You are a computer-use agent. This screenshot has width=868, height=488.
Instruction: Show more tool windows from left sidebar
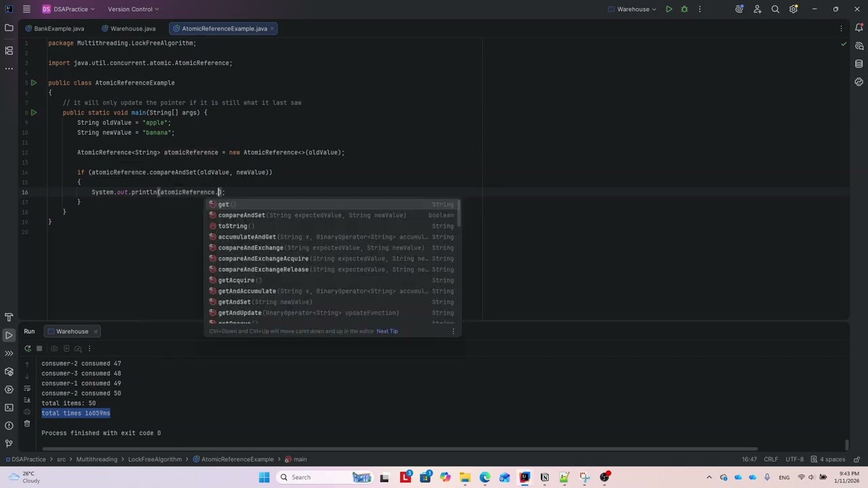click(x=9, y=68)
